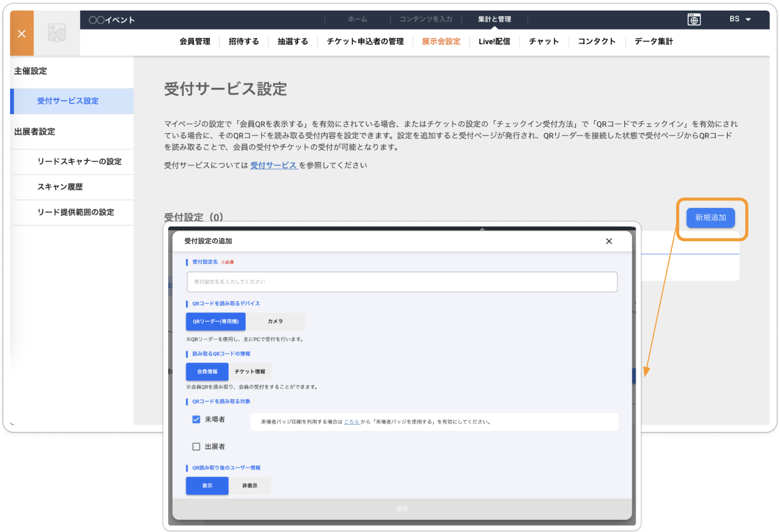Switch QR reading device to カメラ
Viewport: 780px width, 532px height.
(x=275, y=321)
